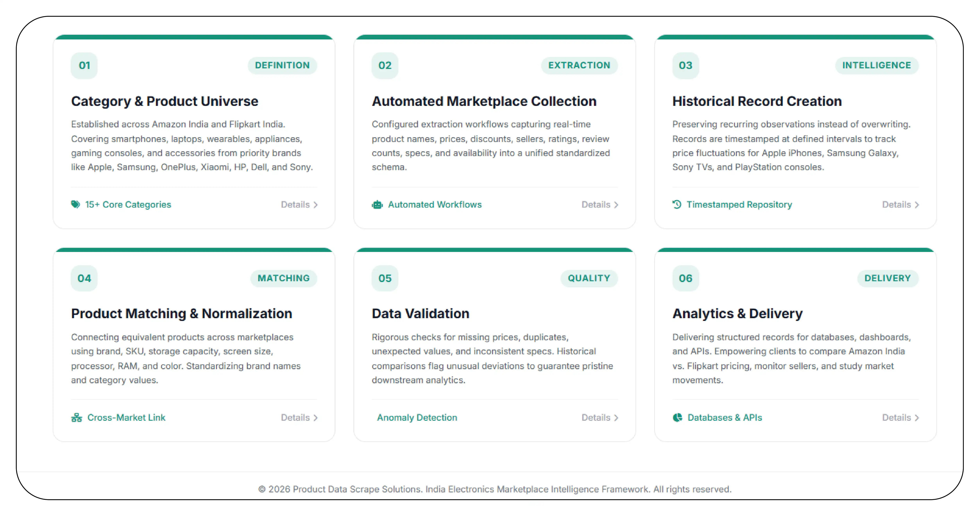Click the Data Validation heading
The height and width of the screenshot is (516, 980).
click(420, 314)
